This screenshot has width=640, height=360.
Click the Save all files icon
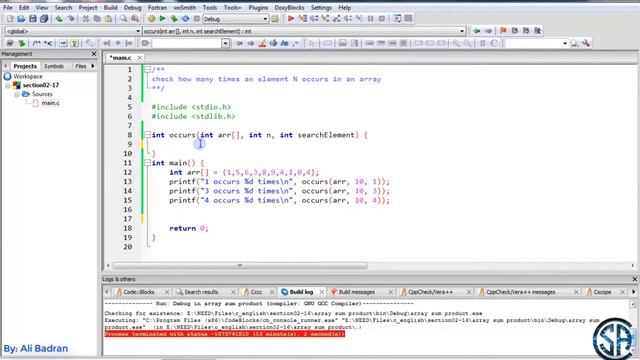click(44, 19)
